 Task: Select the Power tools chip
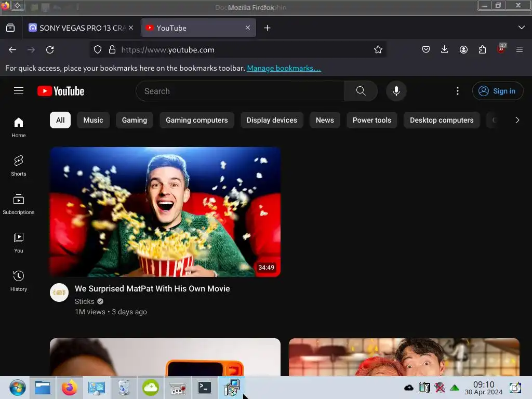[372, 120]
